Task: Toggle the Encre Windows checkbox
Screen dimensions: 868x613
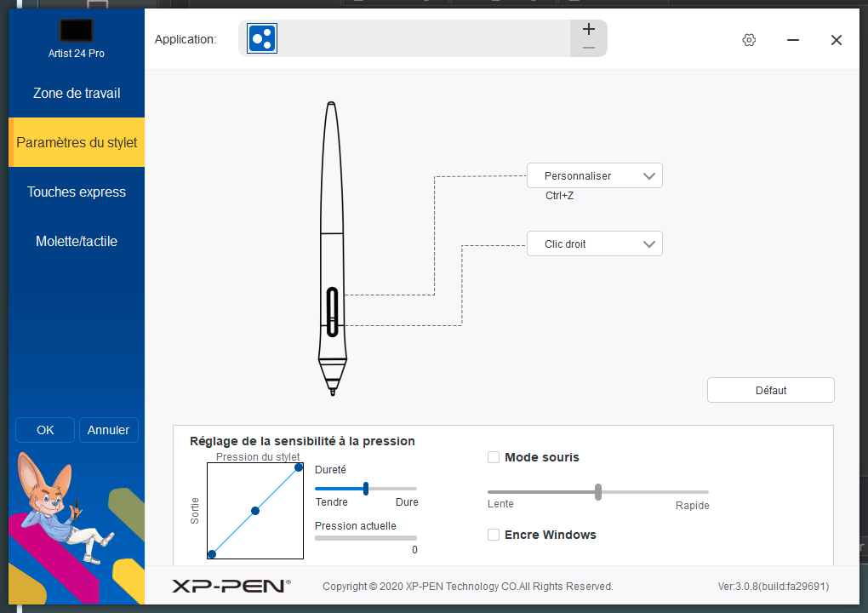Action: [494, 535]
